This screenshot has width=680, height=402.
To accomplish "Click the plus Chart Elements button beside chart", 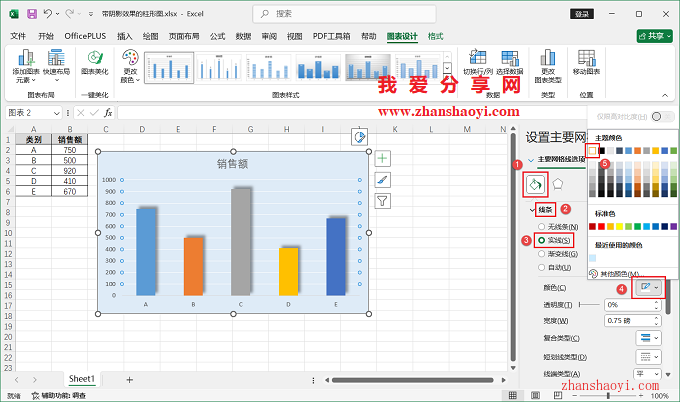I will 382,158.
